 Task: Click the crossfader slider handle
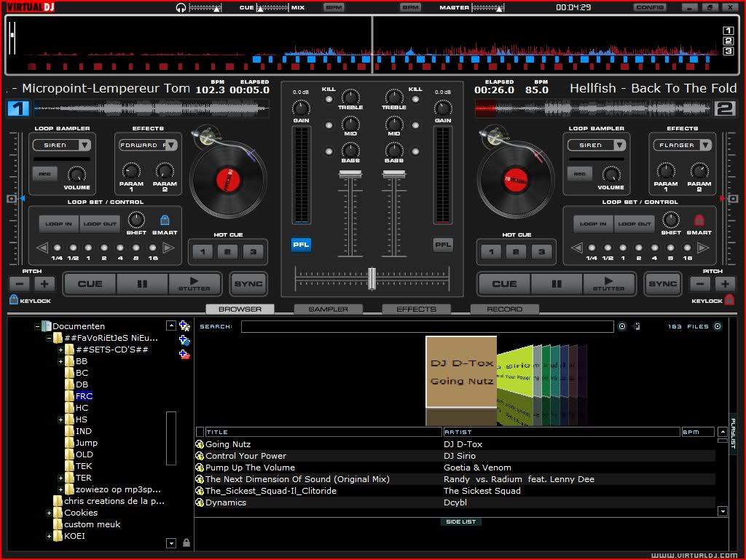coord(372,278)
